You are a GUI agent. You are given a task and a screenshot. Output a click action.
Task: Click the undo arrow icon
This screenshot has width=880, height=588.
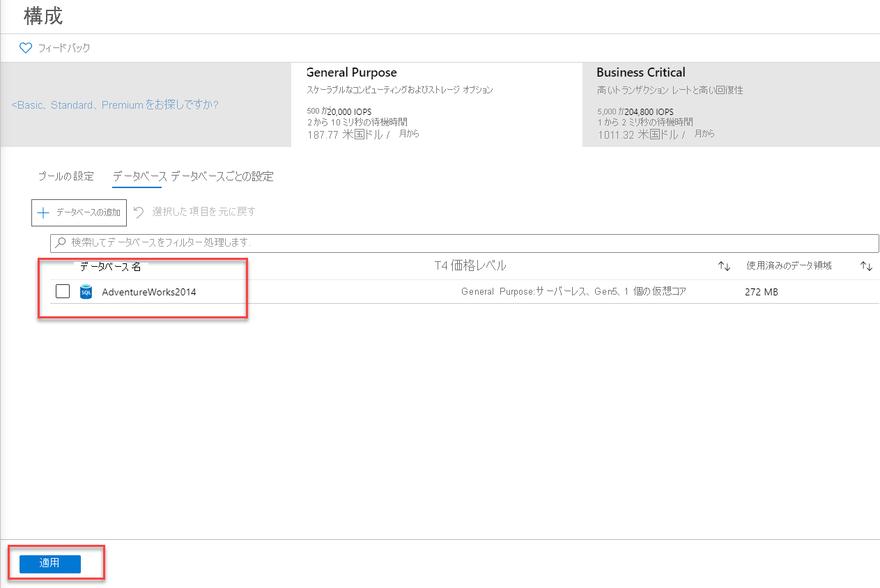tap(139, 212)
